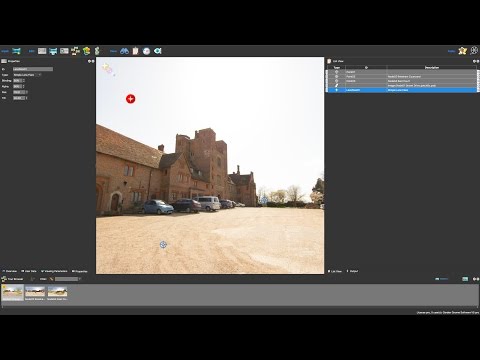The height and width of the screenshot is (360, 480).
Task: Click the round disc icon in toolbar
Action: tap(146, 51)
